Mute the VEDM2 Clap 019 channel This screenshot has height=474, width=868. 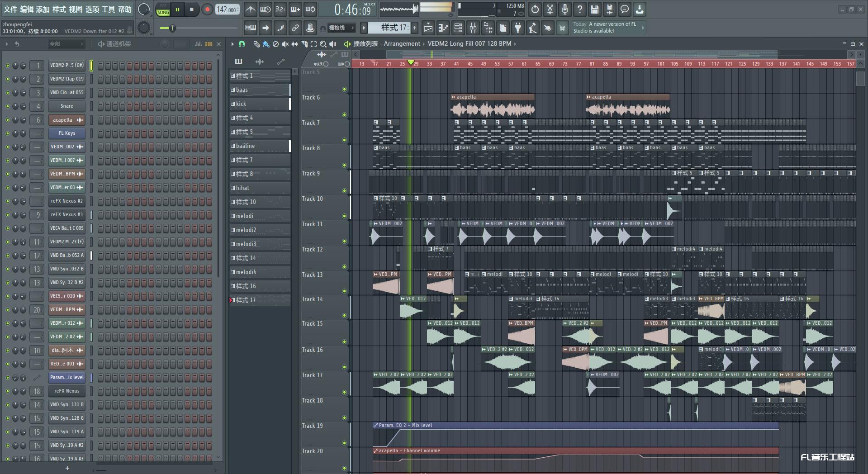coord(7,79)
